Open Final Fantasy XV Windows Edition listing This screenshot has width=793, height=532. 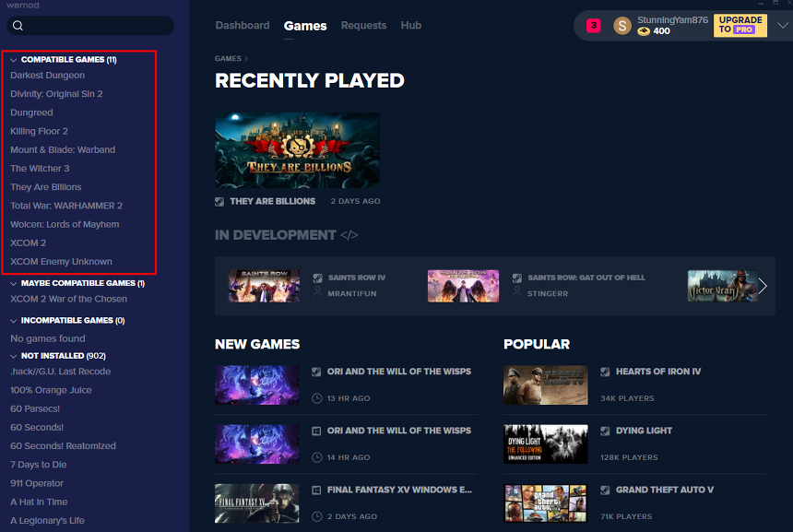[399, 490]
